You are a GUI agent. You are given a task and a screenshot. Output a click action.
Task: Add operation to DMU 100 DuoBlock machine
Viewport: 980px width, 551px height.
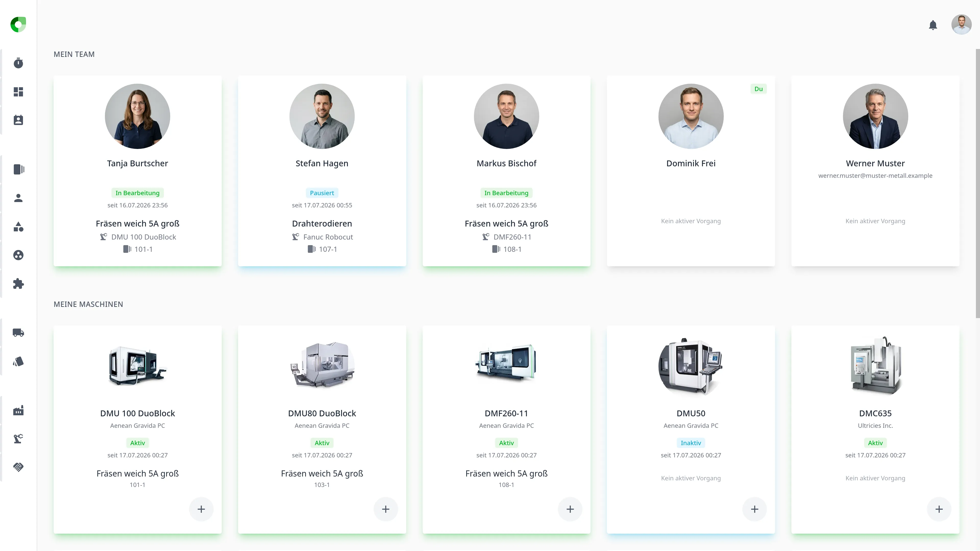[x=201, y=509]
